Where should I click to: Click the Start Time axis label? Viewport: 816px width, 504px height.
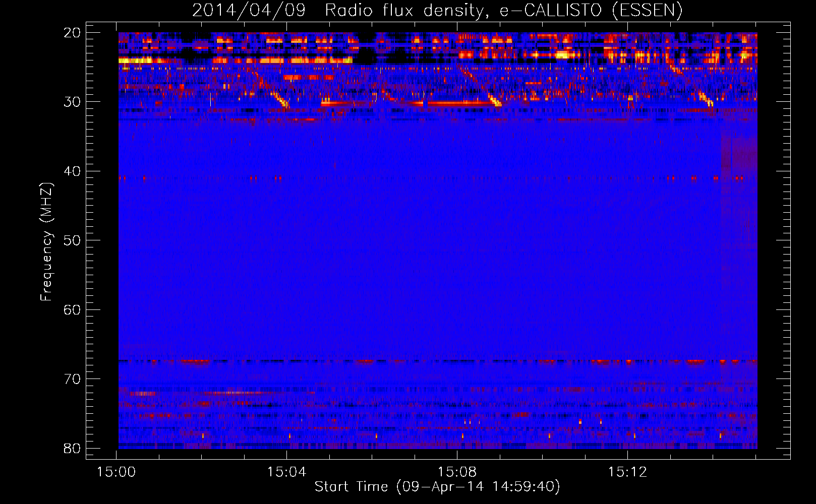(x=437, y=487)
